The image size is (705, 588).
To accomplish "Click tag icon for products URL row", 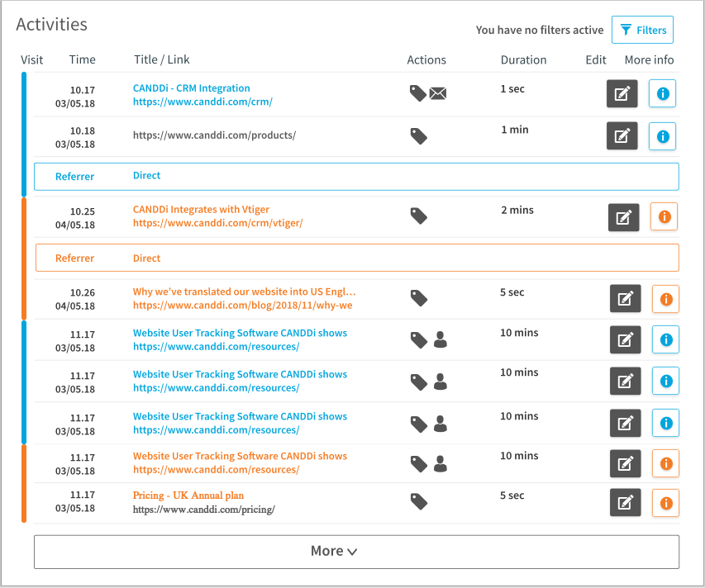I will 418,136.
